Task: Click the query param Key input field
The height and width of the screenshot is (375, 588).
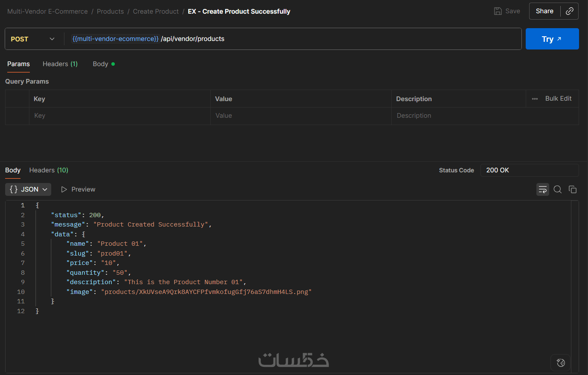Action: (x=119, y=116)
